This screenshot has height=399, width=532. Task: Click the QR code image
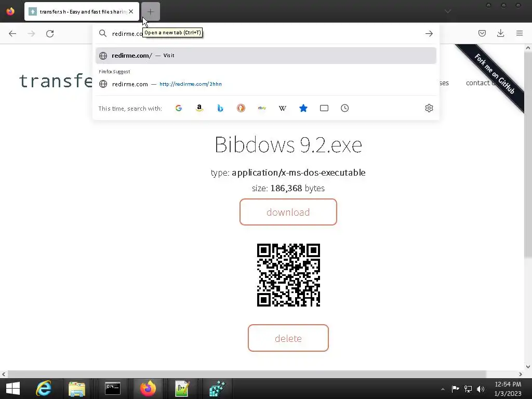pyautogui.click(x=288, y=275)
